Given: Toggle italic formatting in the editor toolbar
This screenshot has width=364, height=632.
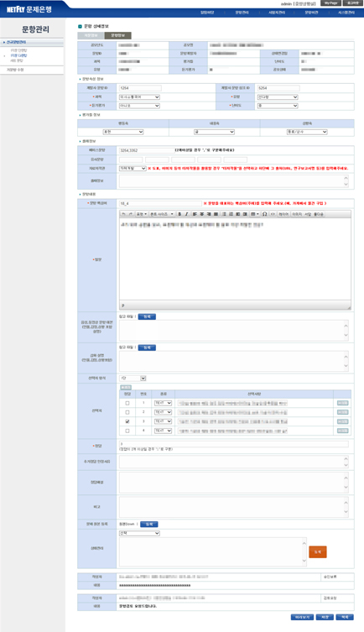Looking at the screenshot, I should tap(186, 214).
